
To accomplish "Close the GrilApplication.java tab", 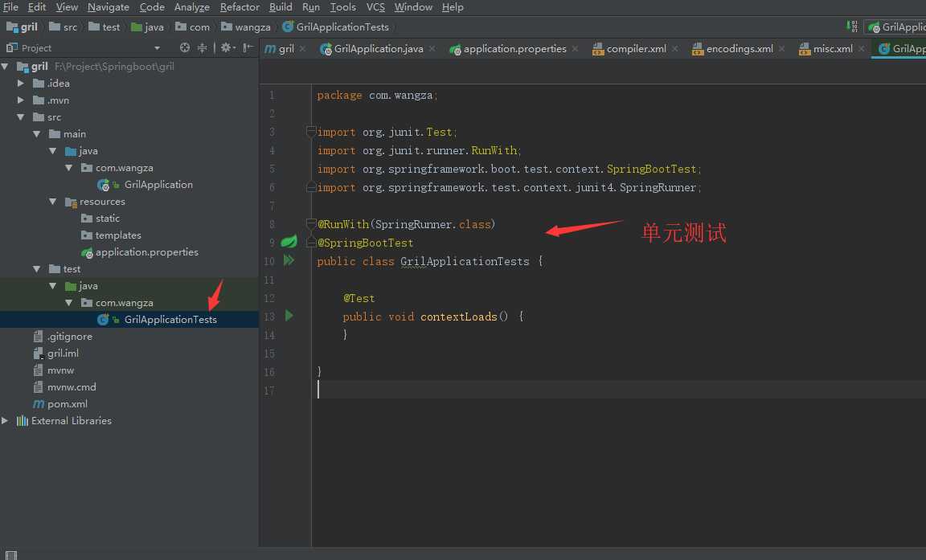I will tap(432, 49).
